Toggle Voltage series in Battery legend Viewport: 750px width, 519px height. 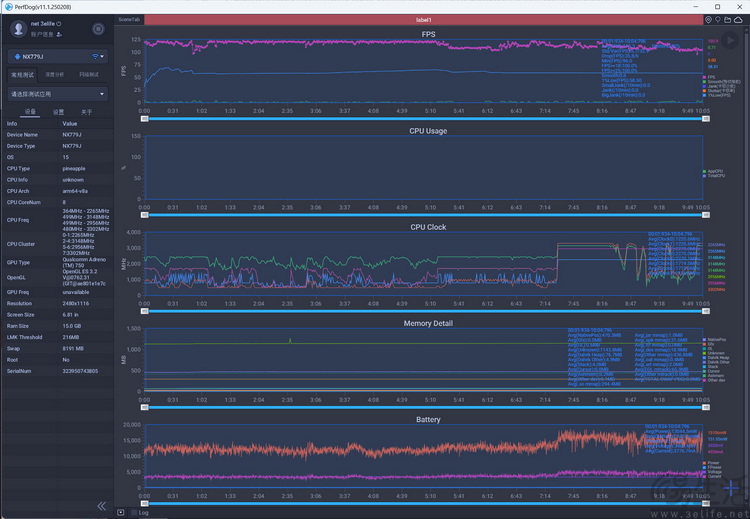[712, 472]
